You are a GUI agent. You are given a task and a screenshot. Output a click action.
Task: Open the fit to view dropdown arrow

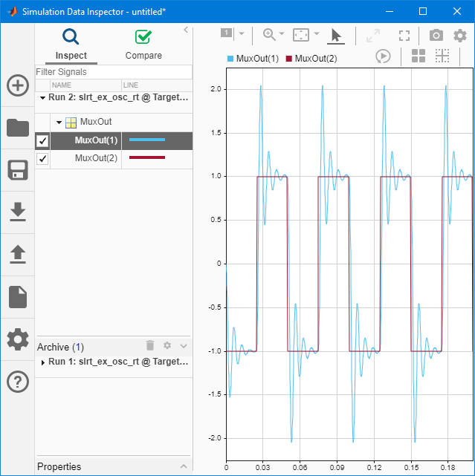point(317,33)
